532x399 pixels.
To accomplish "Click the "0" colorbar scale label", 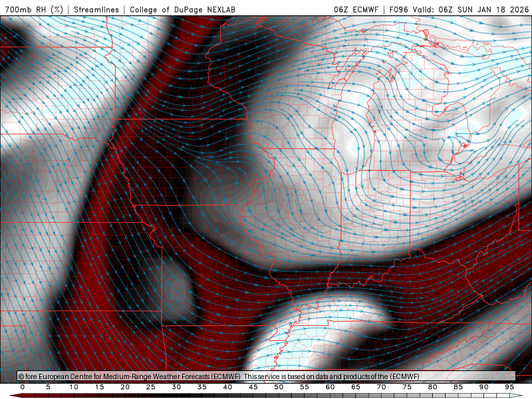I will [x=23, y=387].
